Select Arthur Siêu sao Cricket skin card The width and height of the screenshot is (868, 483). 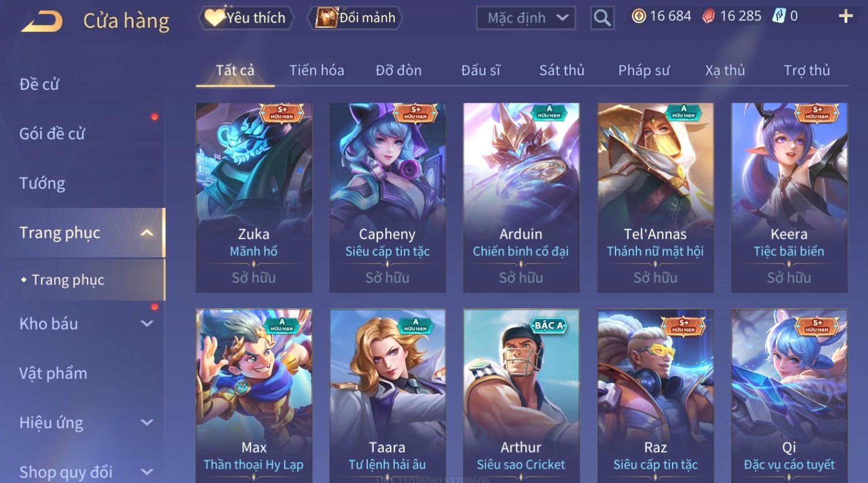521,395
